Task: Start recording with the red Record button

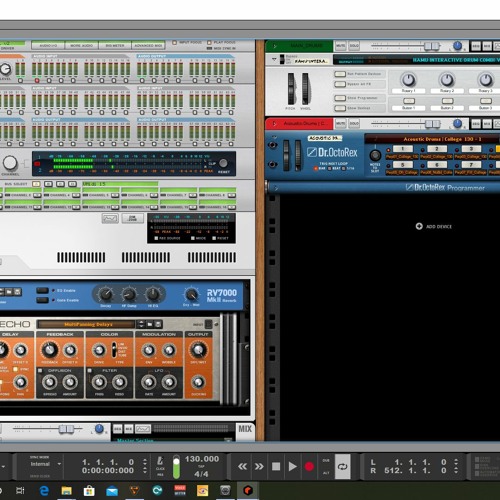Action: point(309,466)
